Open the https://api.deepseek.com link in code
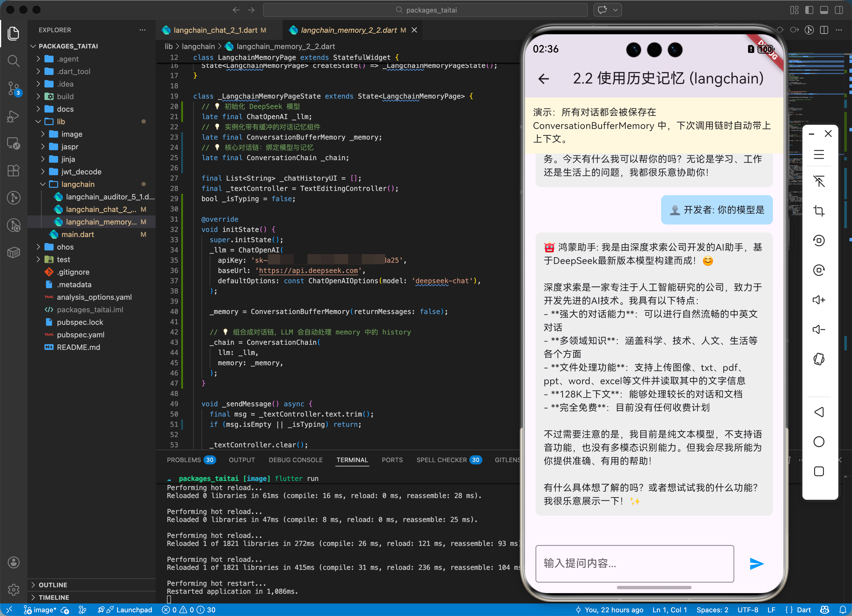Image resolution: width=852 pixels, height=616 pixels. [x=308, y=270]
